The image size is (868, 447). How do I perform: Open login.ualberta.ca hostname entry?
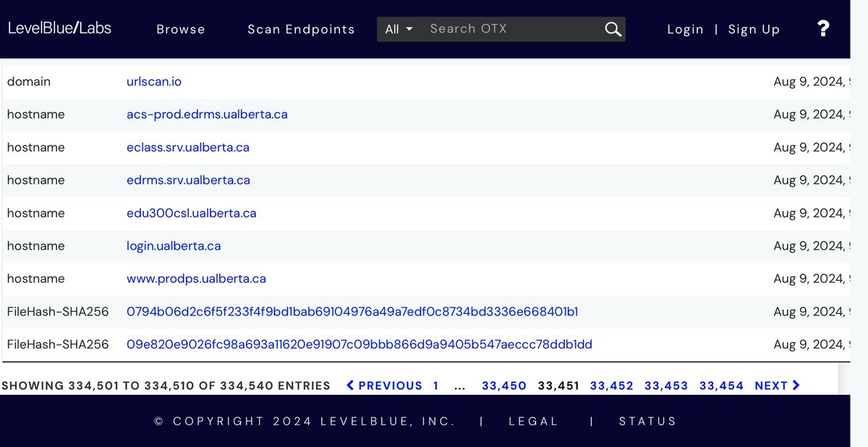point(174,246)
